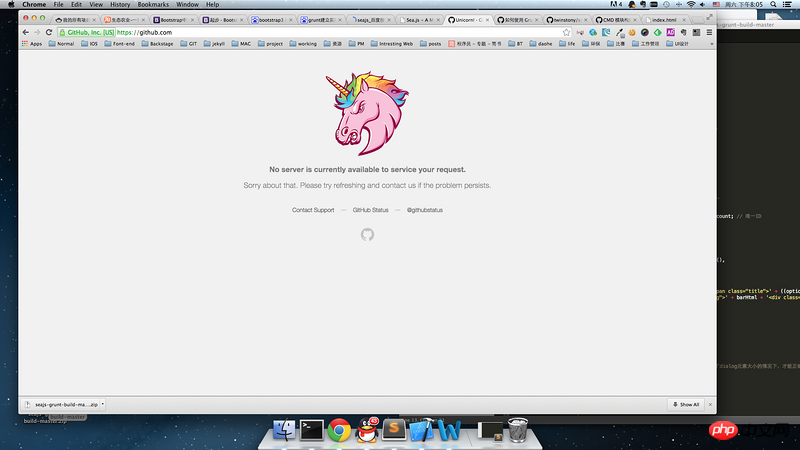Open the GIT bookmarks folder
Screen dimensions: 800x450
coord(188,44)
